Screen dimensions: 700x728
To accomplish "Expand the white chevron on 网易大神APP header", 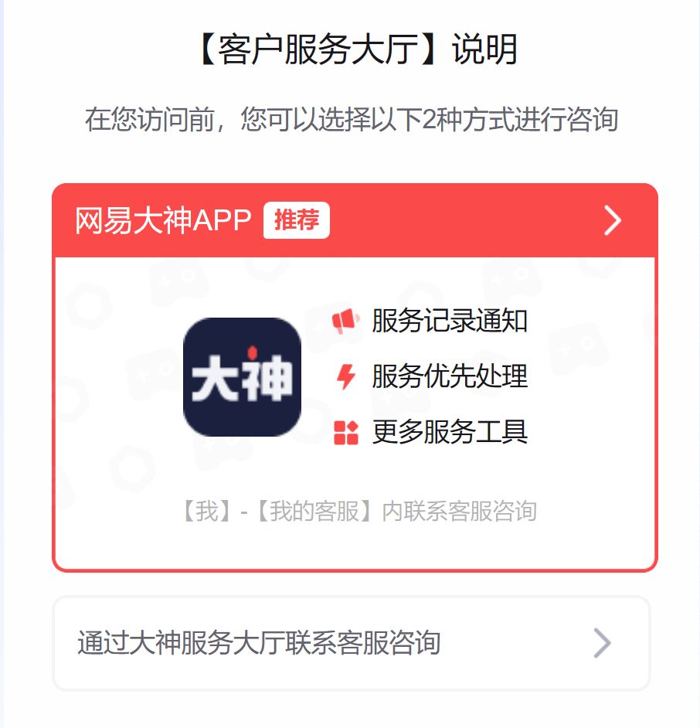I will coord(612,220).
